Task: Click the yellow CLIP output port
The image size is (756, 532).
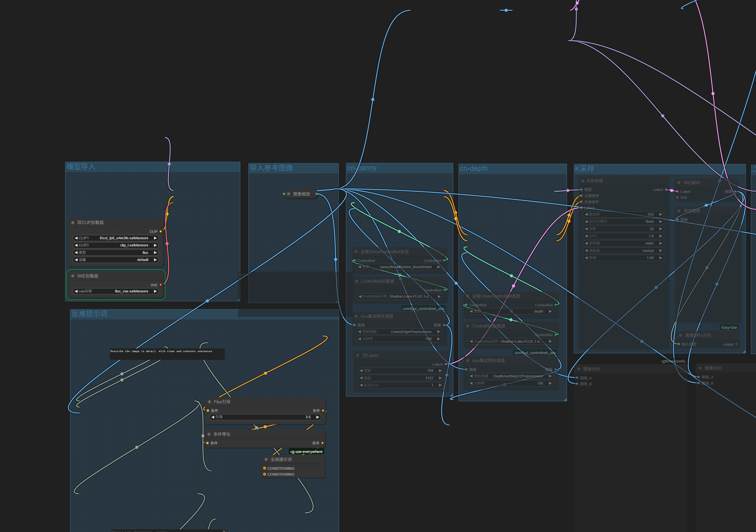Action: (x=161, y=231)
